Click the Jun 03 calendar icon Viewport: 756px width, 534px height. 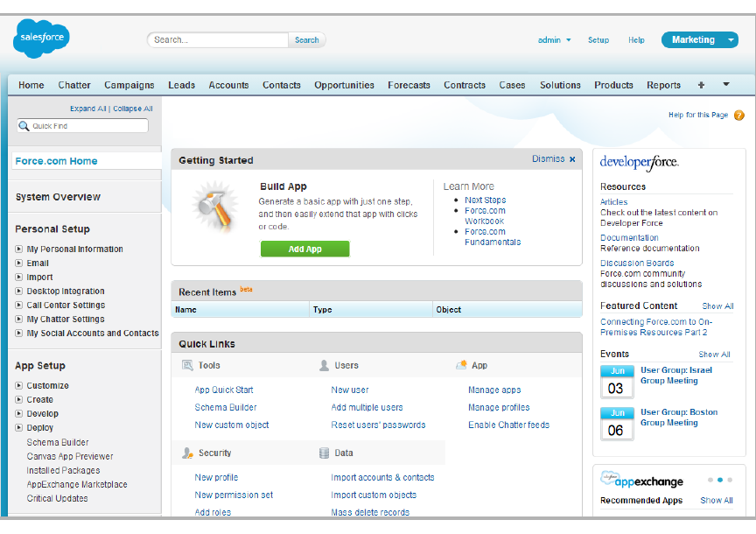coord(617,382)
